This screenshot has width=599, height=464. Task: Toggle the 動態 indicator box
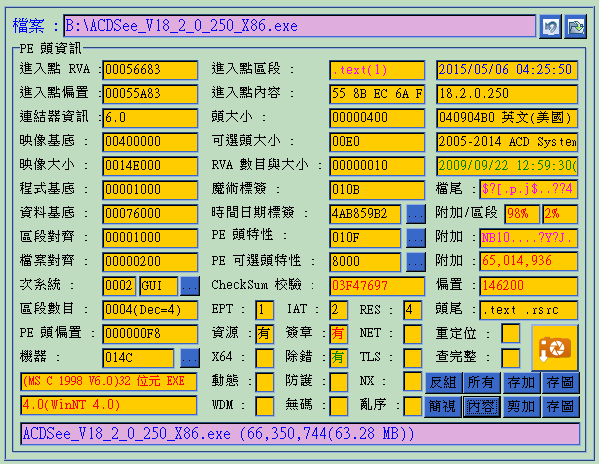click(x=264, y=382)
